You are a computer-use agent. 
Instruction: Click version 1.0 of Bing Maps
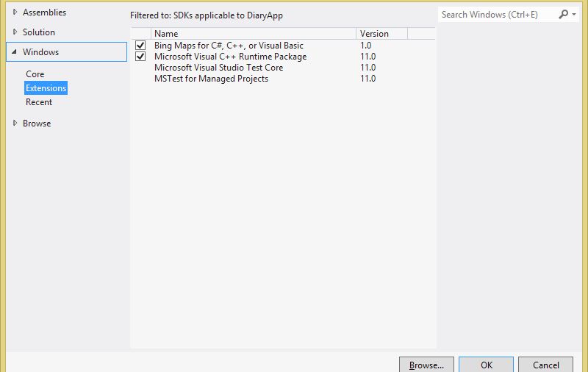365,46
